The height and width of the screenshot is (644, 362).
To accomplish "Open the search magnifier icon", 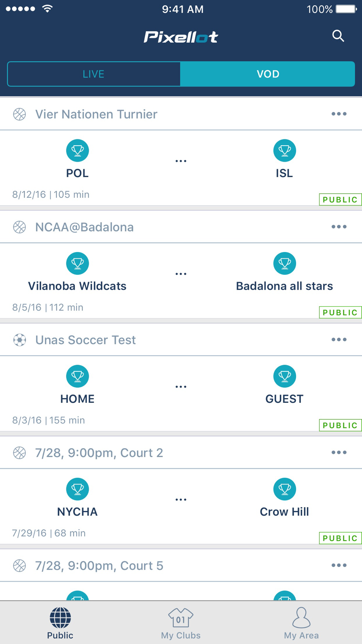I will [338, 36].
